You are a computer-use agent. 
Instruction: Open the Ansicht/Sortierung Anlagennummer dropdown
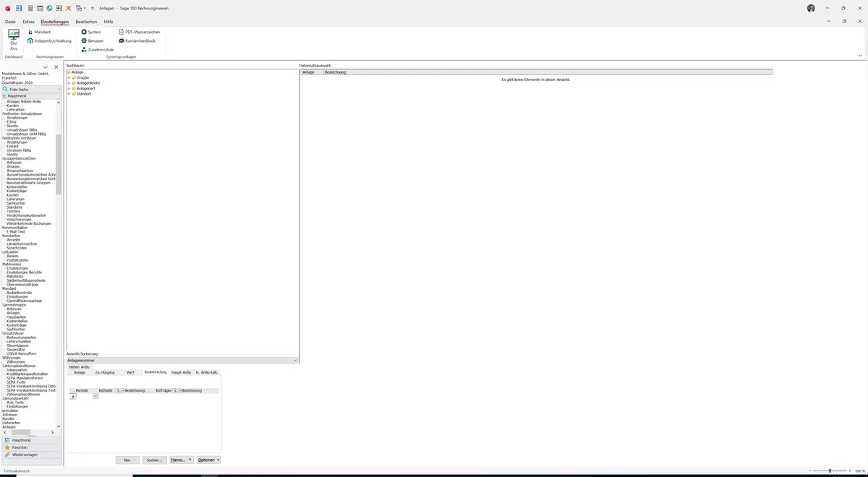[295, 360]
